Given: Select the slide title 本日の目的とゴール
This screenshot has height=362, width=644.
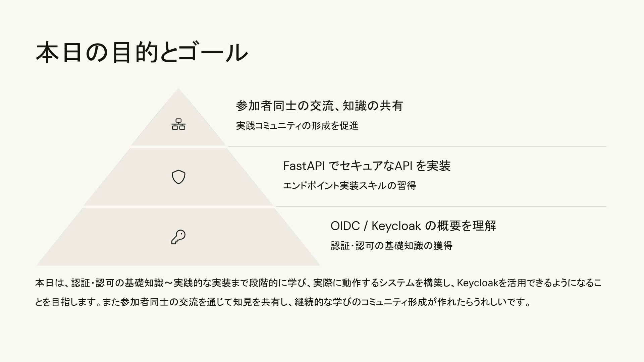Looking at the screenshot, I should coord(141,53).
